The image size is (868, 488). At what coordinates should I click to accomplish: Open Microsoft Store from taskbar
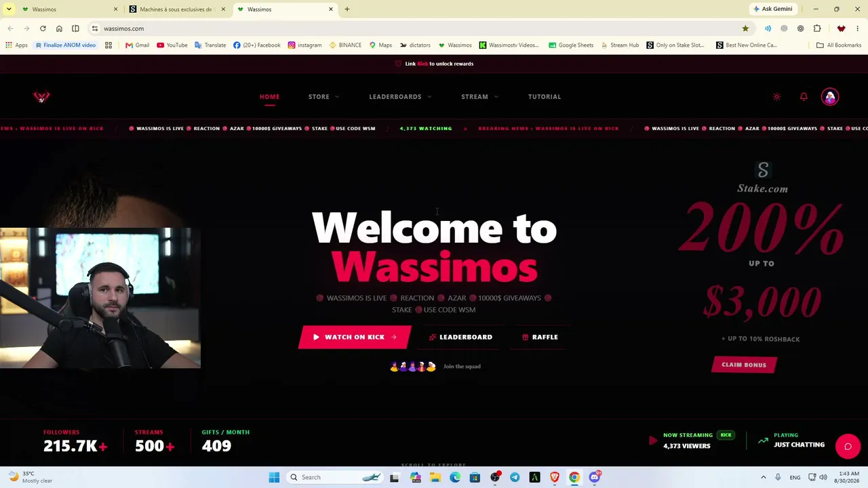[x=475, y=477]
